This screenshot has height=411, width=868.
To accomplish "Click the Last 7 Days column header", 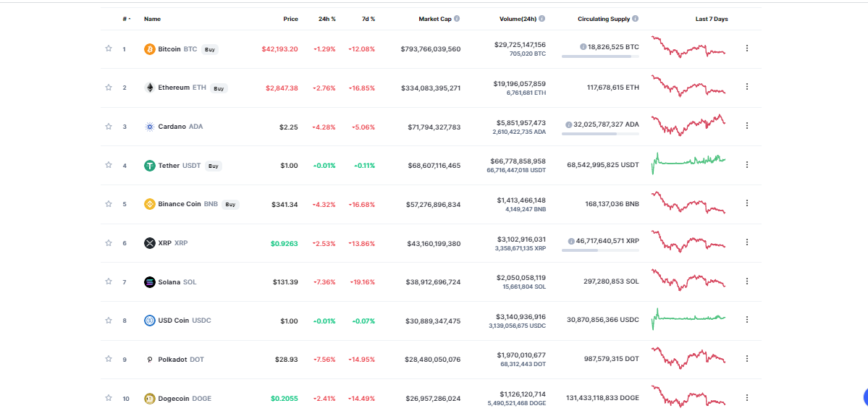I will tap(712, 19).
